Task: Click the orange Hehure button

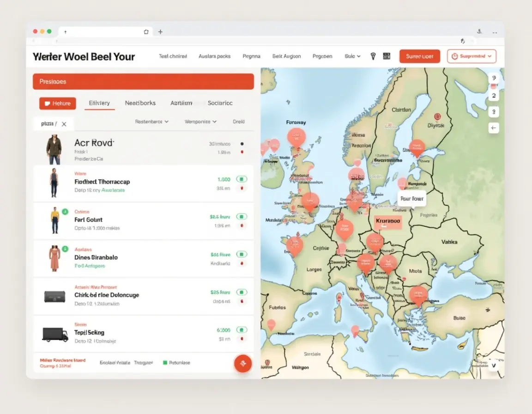Action: click(x=57, y=103)
